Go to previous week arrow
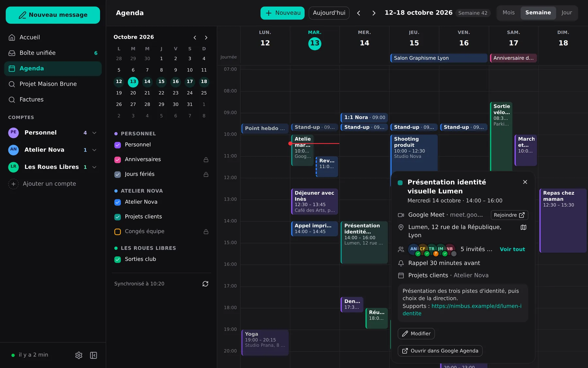This screenshot has height=368, width=588. pos(359,13)
